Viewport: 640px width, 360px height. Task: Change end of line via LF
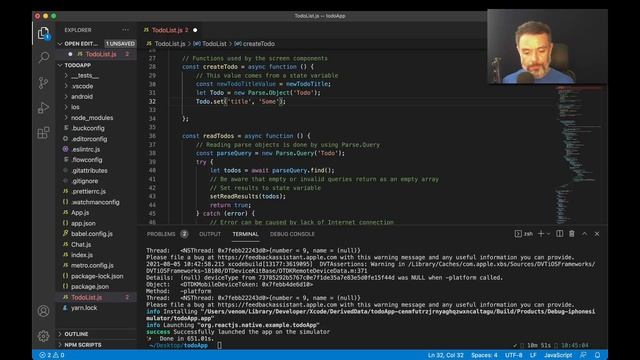coord(533,355)
